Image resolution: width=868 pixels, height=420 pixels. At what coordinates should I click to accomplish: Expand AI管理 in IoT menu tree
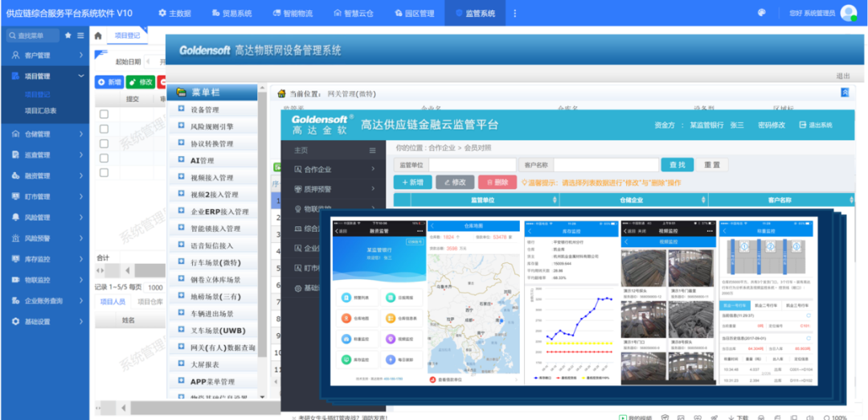click(x=181, y=160)
